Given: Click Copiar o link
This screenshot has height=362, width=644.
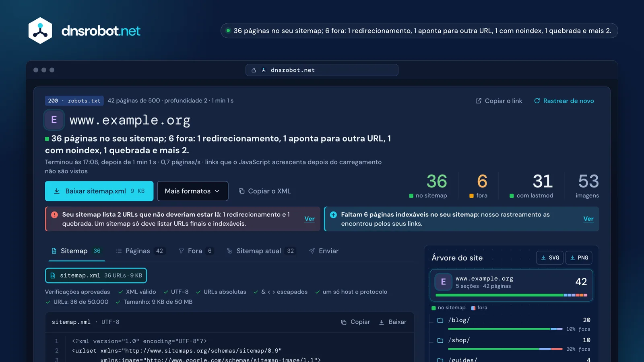Looking at the screenshot, I should (x=499, y=101).
